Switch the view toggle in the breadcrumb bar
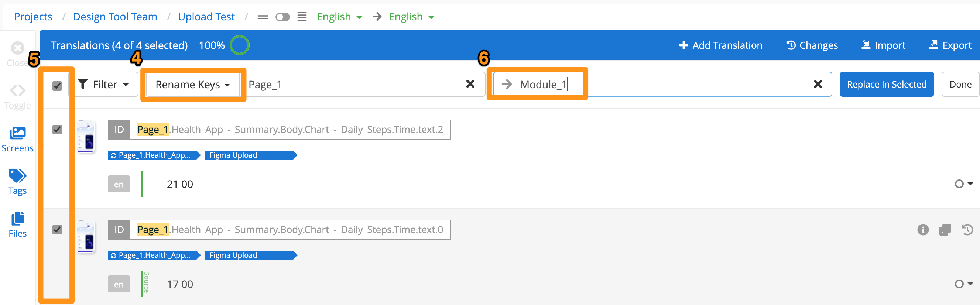This screenshot has width=980, height=305. pos(282,17)
